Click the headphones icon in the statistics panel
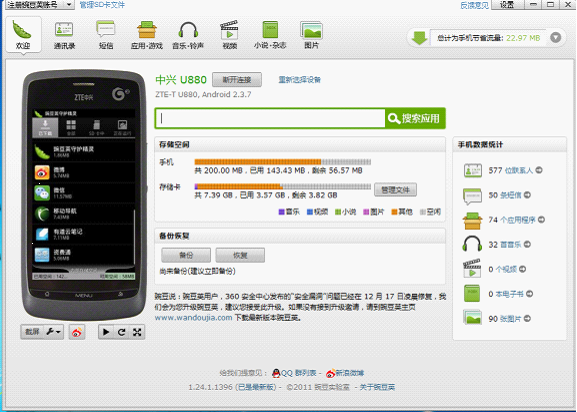 (472, 244)
